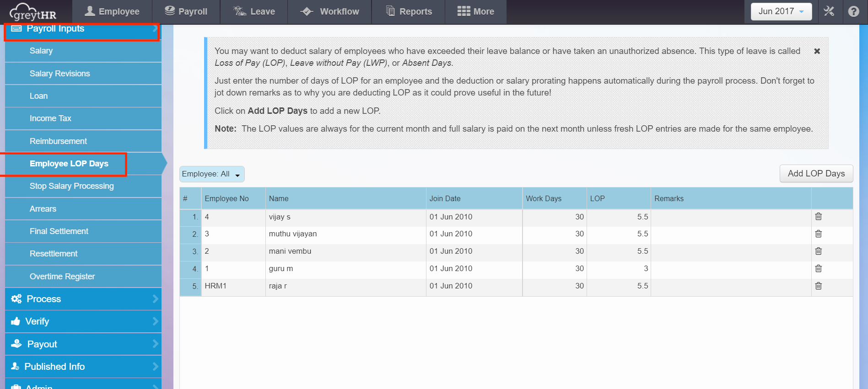Click the name 'mani vembu' in the table
This screenshot has height=389, width=868.
(x=290, y=251)
